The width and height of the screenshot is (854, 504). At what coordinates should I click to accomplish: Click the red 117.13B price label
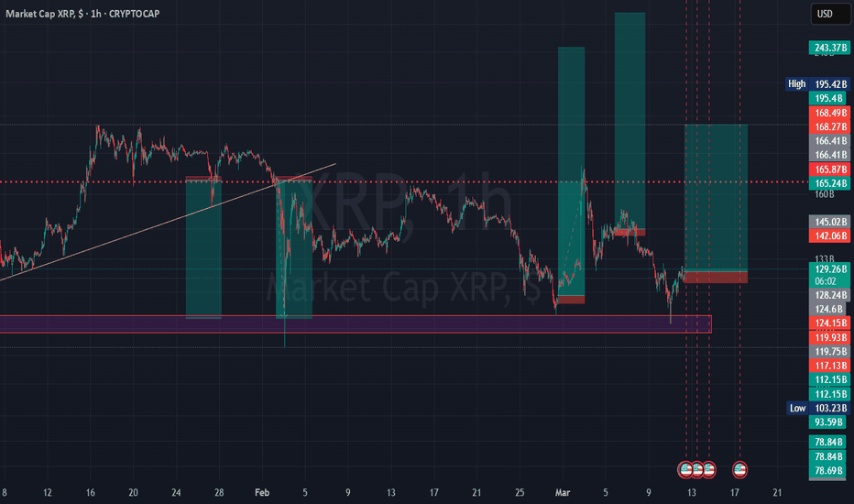click(x=830, y=366)
